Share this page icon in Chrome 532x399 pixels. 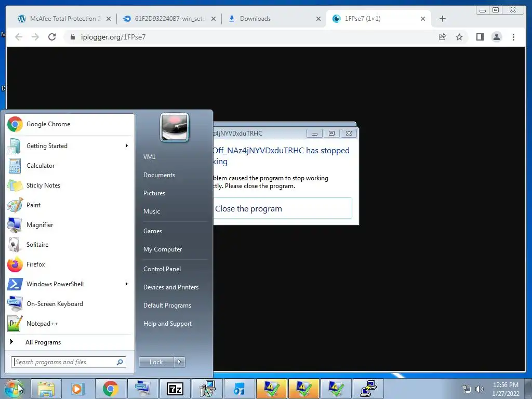[443, 37]
